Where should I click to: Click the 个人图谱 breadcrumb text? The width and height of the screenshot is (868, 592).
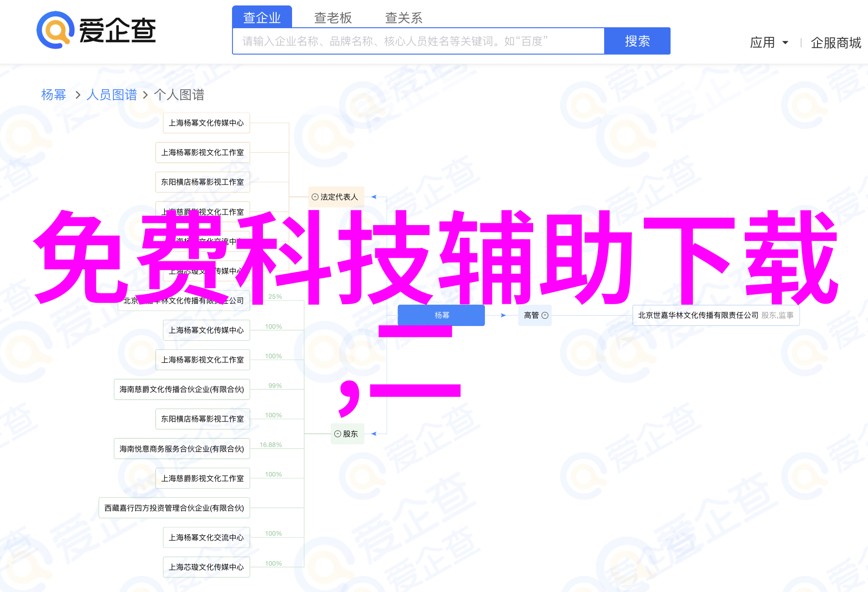click(x=179, y=95)
